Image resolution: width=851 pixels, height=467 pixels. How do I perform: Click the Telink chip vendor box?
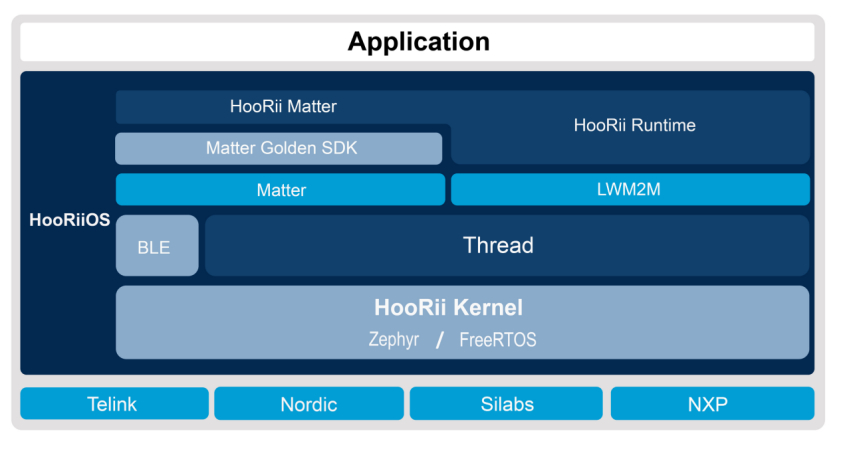[x=114, y=404]
